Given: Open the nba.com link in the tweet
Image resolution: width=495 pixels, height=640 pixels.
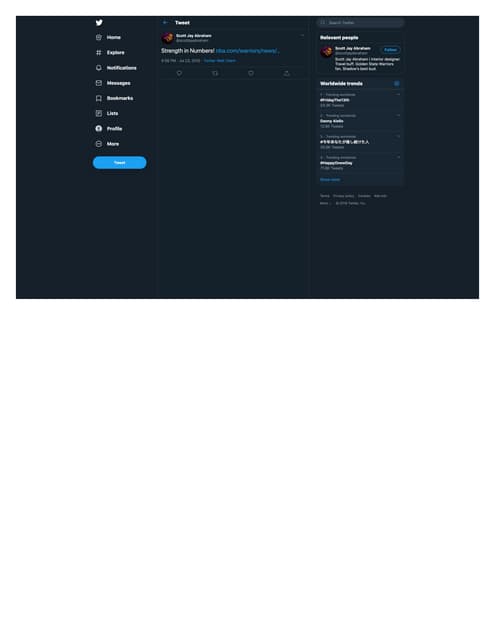Looking at the screenshot, I should click(247, 51).
